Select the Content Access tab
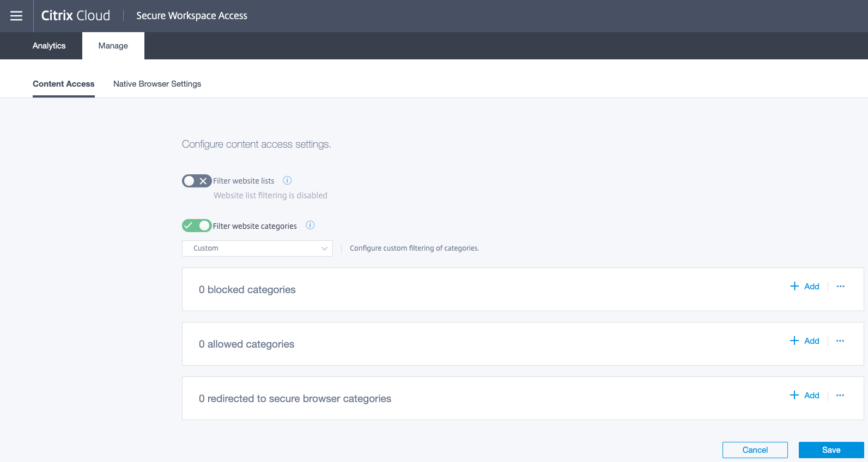 [64, 84]
